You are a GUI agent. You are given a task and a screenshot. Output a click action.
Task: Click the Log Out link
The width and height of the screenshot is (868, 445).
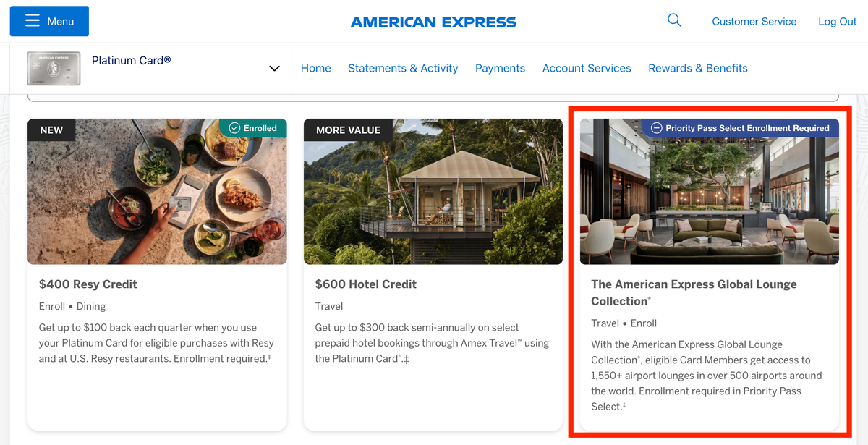[x=837, y=22]
